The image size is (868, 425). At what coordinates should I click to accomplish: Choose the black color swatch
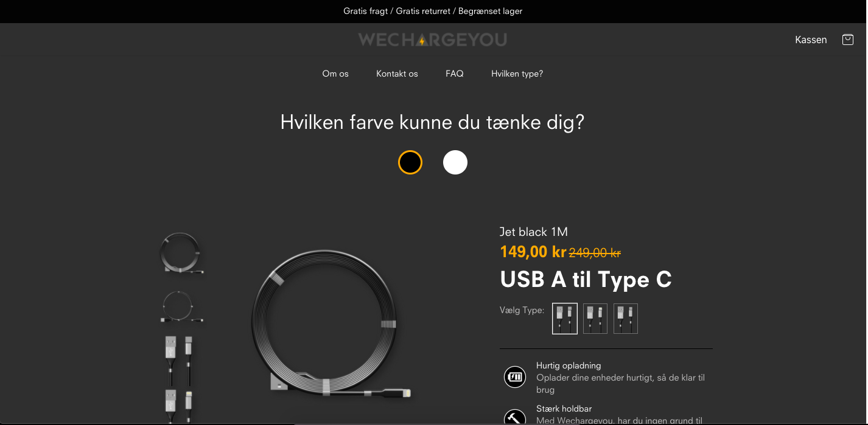pyautogui.click(x=410, y=162)
